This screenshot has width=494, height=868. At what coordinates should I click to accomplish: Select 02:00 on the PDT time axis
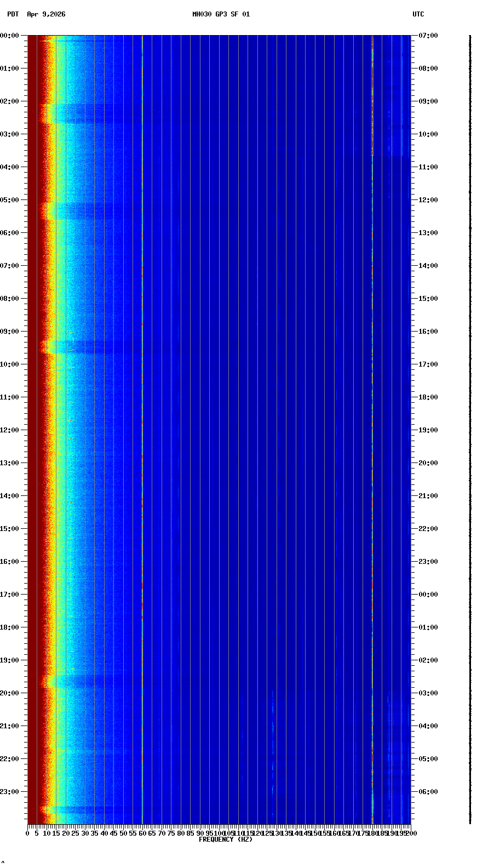tap(10, 101)
